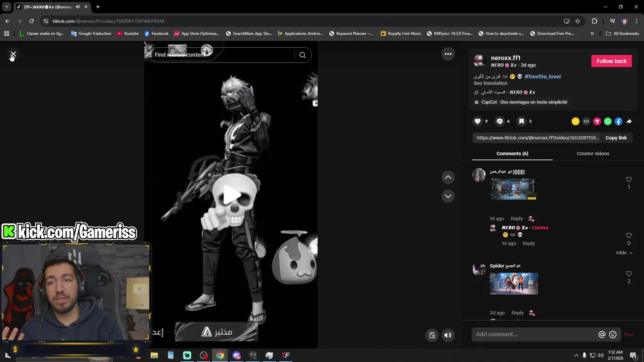644x362 pixels.
Task: Share to WhatsApp
Action: (608, 121)
